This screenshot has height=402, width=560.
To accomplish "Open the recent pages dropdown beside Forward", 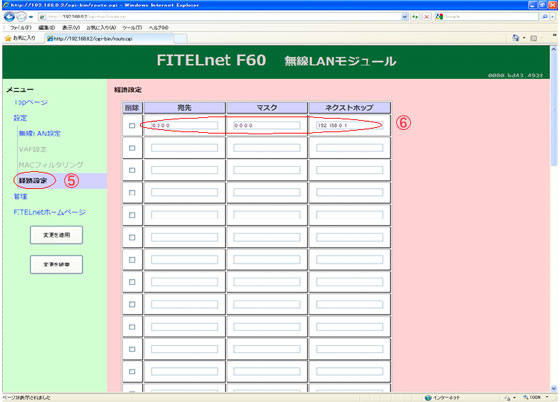I will click(31, 17).
